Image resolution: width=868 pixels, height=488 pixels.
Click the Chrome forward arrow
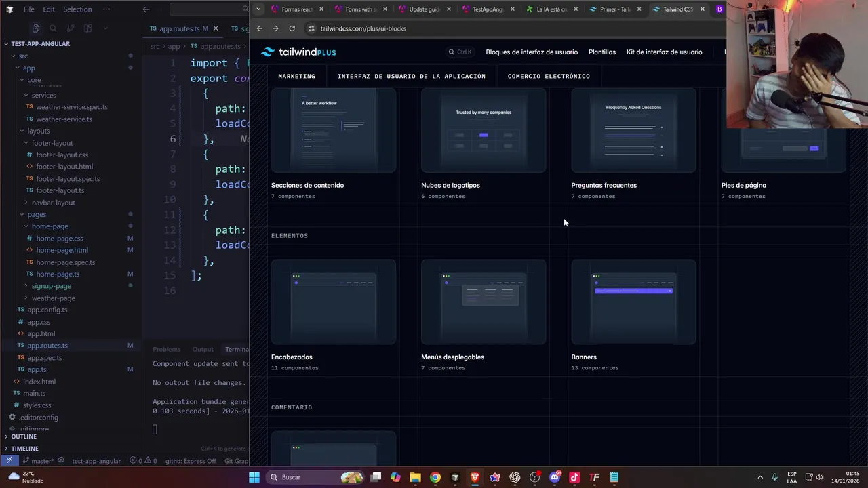(275, 28)
